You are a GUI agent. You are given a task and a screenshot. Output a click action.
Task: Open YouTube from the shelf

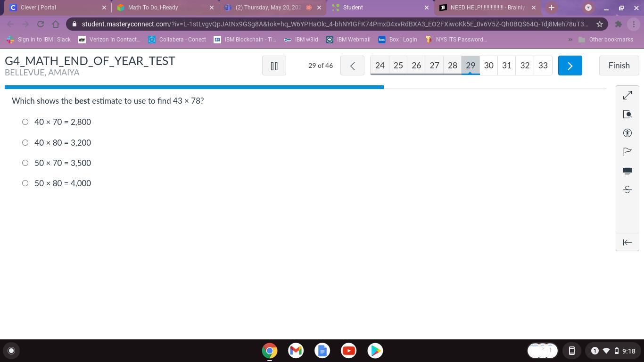(x=349, y=351)
